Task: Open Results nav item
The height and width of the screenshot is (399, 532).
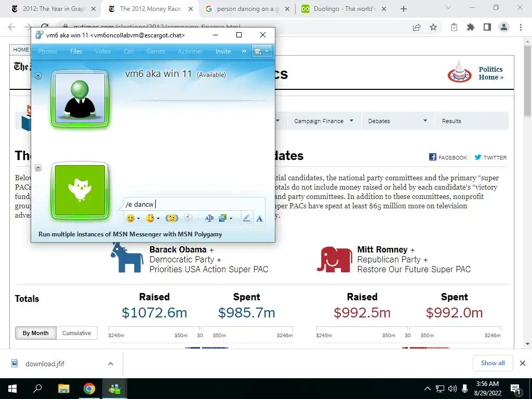Action: point(451,121)
